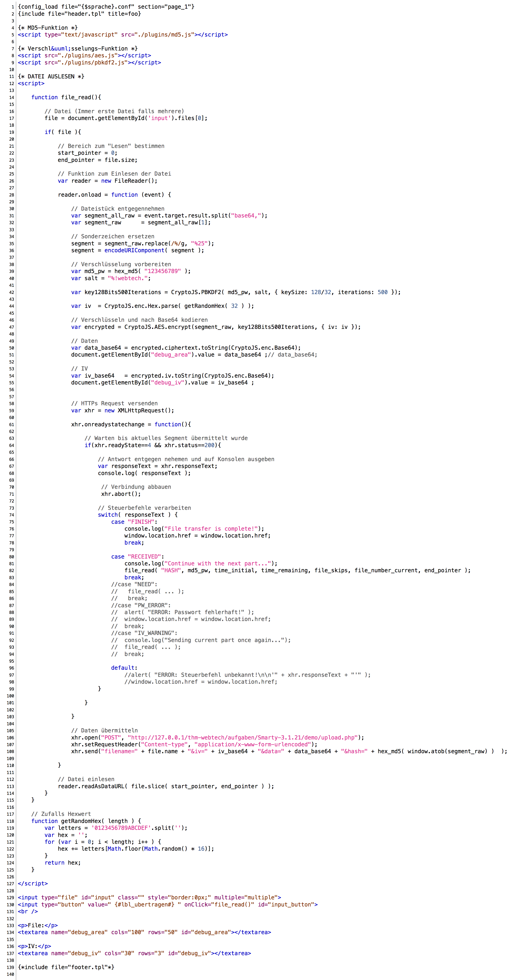Click the 'var salt' line
The height and width of the screenshot is (980, 517).
point(111,278)
